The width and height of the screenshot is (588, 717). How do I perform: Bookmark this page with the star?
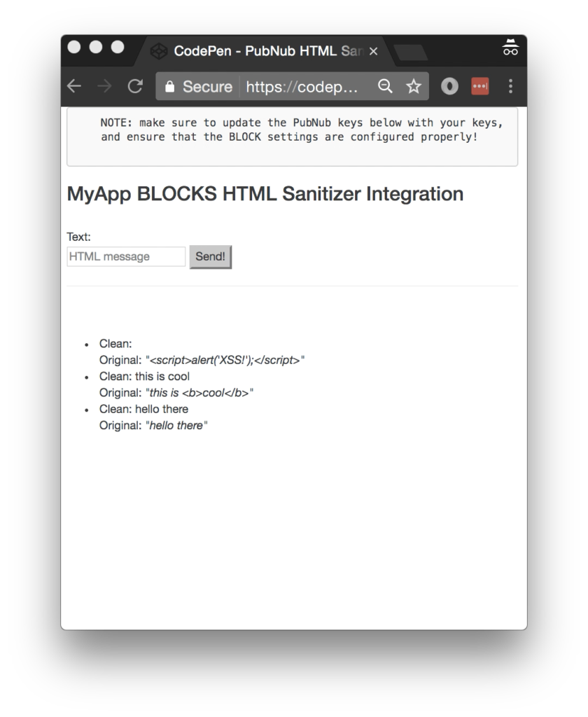(x=414, y=86)
